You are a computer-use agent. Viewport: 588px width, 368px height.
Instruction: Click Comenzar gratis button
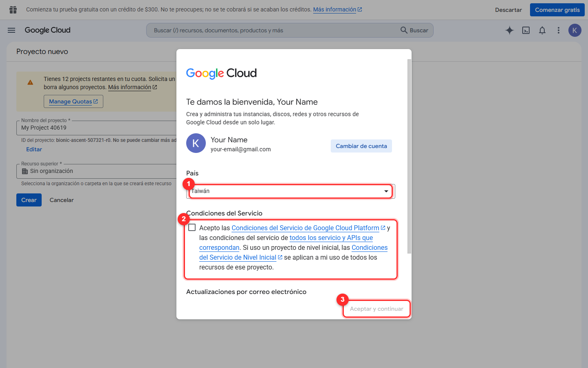pyautogui.click(x=557, y=10)
